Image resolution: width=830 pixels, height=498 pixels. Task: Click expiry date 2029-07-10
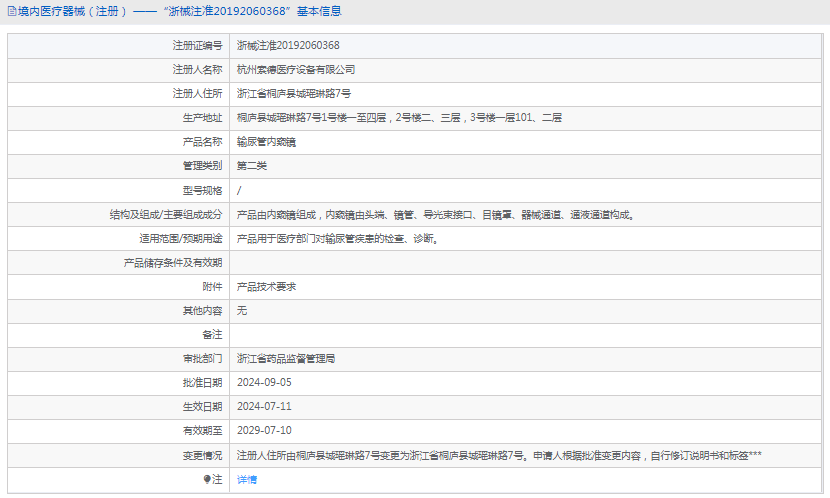point(264,430)
